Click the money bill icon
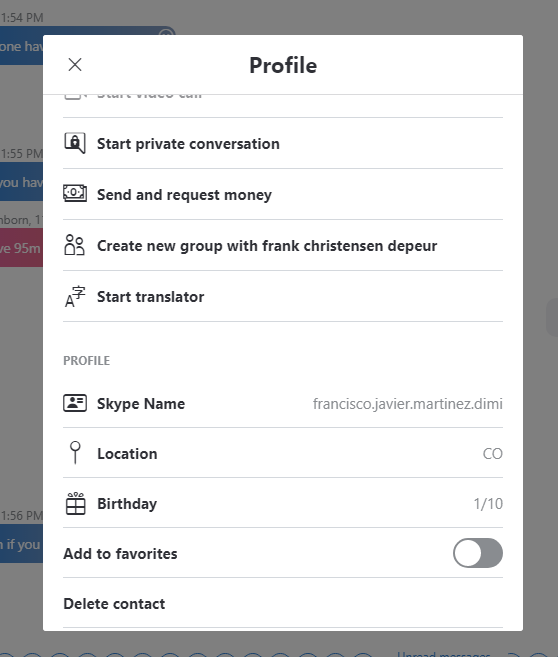This screenshot has height=657, width=558. coord(75,193)
